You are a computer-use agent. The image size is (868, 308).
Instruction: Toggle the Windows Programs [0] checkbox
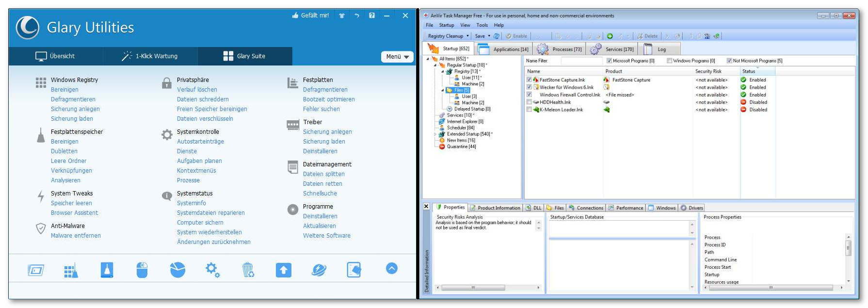tap(669, 61)
